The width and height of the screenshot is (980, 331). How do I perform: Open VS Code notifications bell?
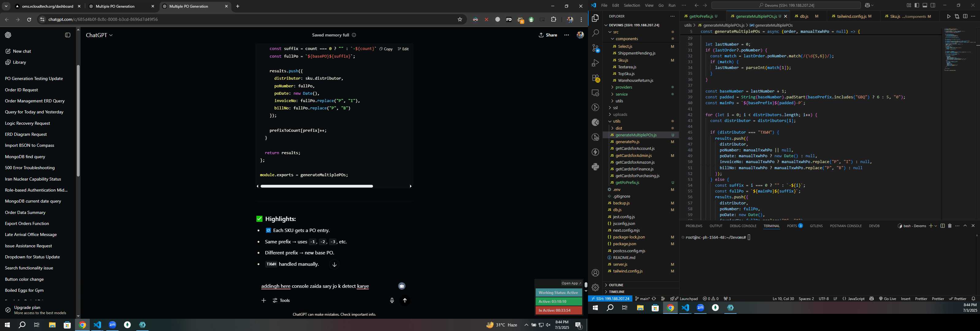point(974,299)
